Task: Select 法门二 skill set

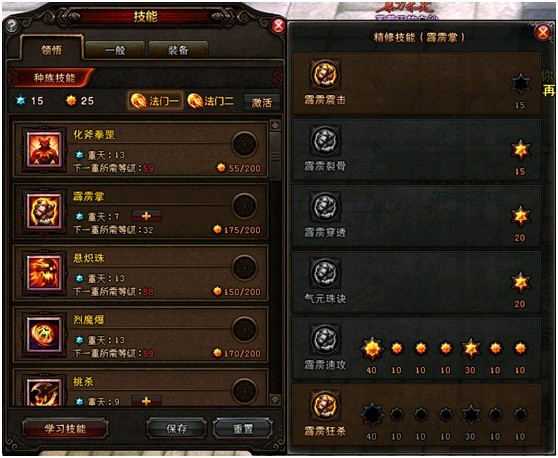Action: point(211,101)
